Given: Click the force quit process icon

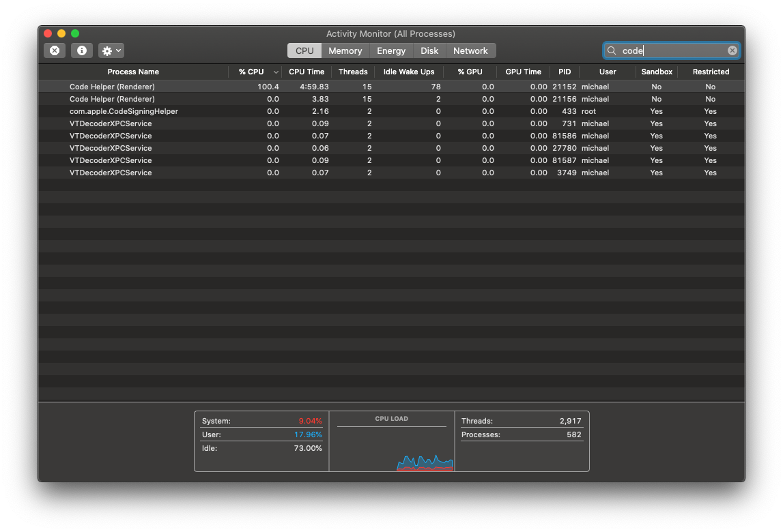Looking at the screenshot, I should (54, 50).
